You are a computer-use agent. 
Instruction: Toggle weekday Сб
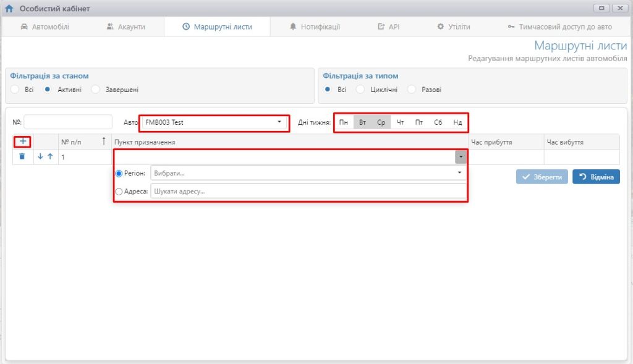coord(438,122)
